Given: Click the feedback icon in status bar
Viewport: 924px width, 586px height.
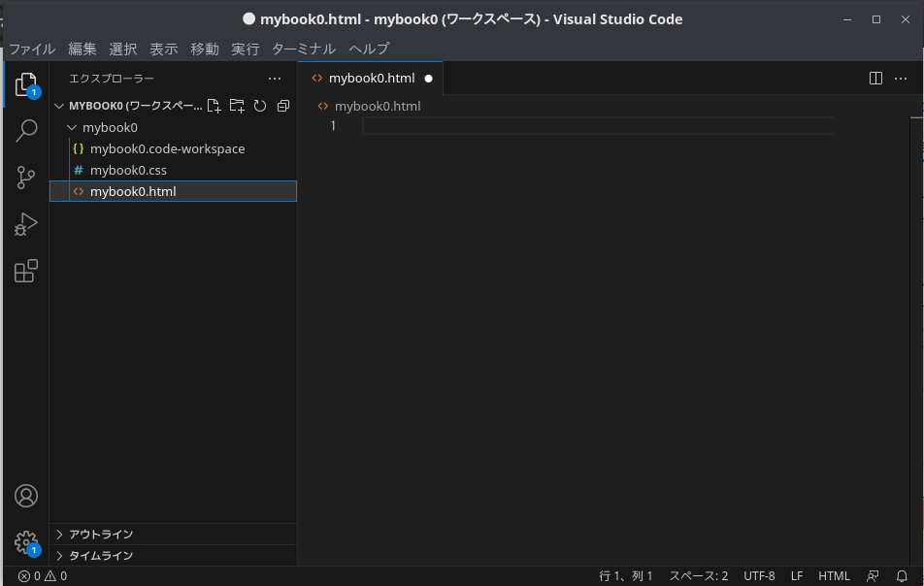Looking at the screenshot, I should click(873, 576).
